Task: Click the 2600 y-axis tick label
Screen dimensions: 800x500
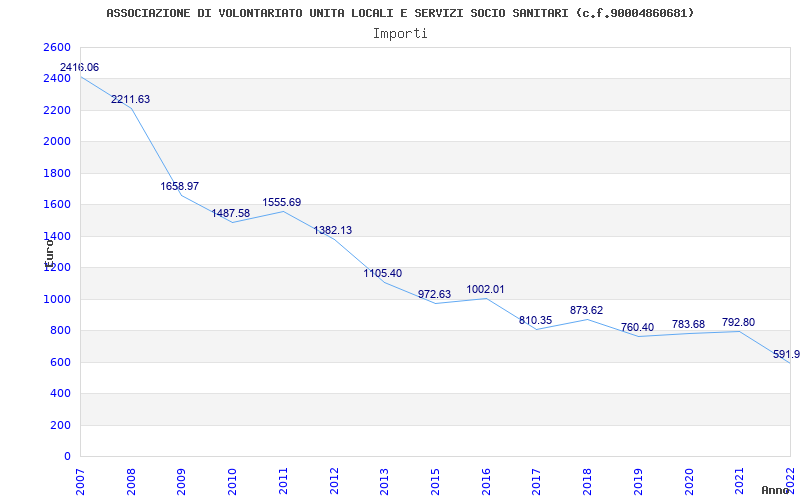Action: tap(58, 47)
